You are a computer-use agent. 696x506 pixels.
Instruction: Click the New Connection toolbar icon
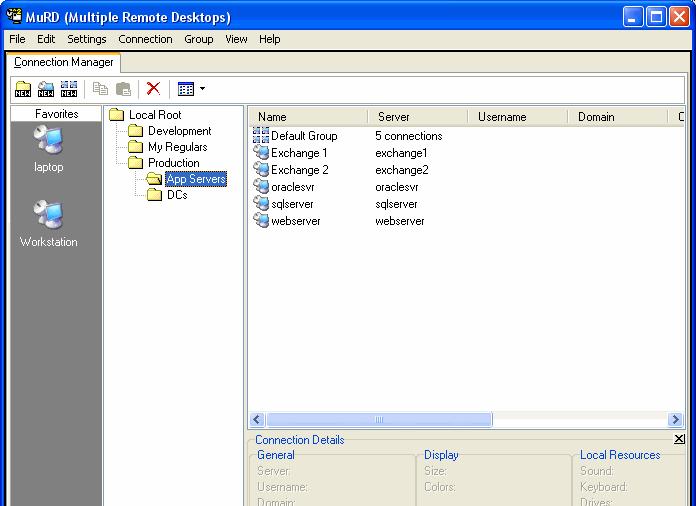tap(46, 89)
